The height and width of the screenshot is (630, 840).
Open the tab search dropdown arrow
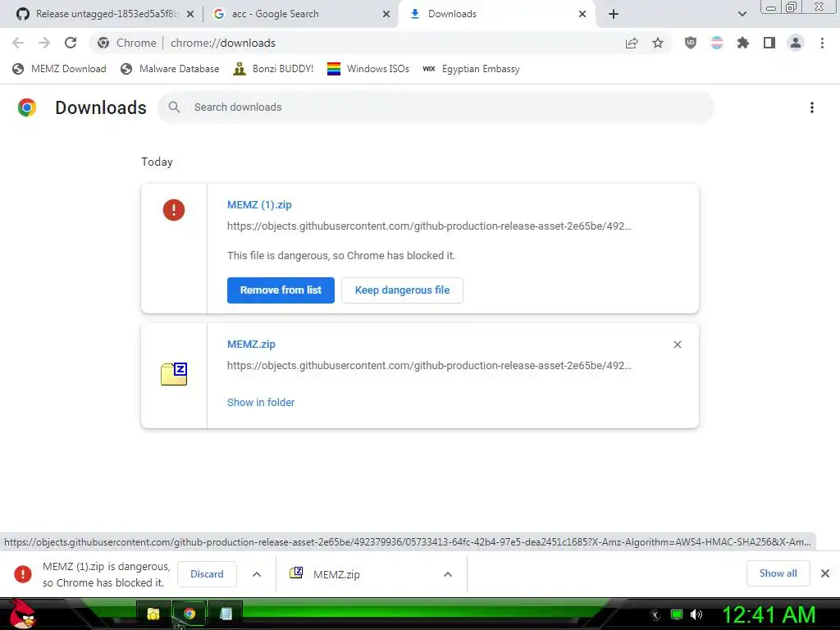coord(742,14)
